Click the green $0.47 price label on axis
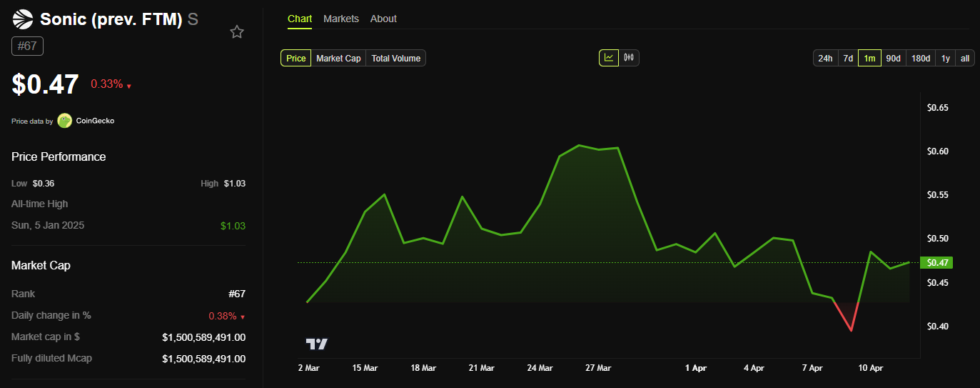 (x=937, y=263)
